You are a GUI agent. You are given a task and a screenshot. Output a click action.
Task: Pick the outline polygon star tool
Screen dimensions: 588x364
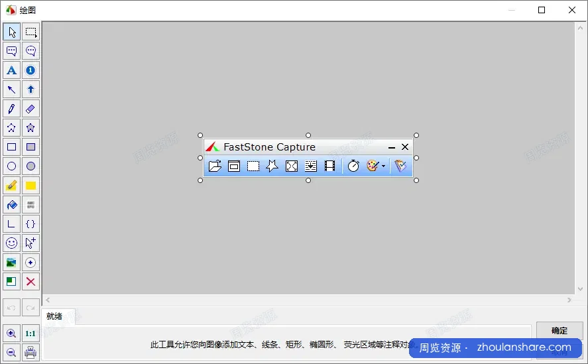(12, 128)
